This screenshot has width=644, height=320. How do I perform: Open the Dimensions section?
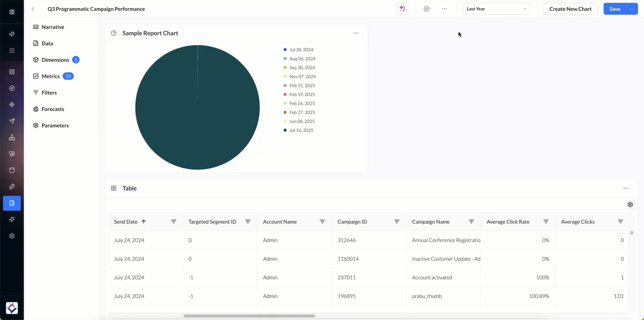pyautogui.click(x=55, y=60)
